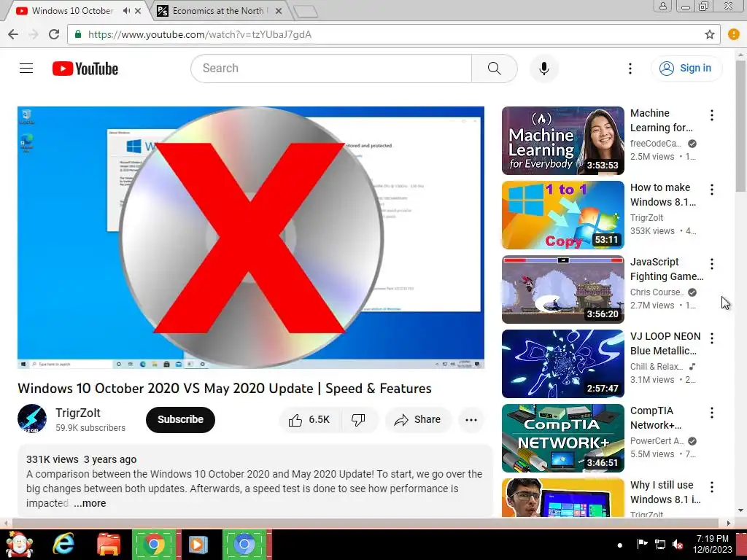Subscribe to the TrigrZolt channel

(x=180, y=419)
